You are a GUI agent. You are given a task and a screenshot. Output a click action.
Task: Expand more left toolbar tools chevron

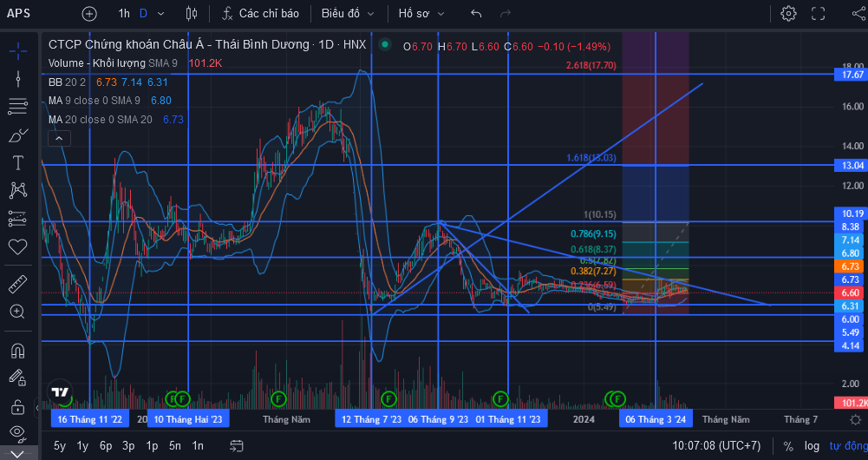(x=17, y=454)
